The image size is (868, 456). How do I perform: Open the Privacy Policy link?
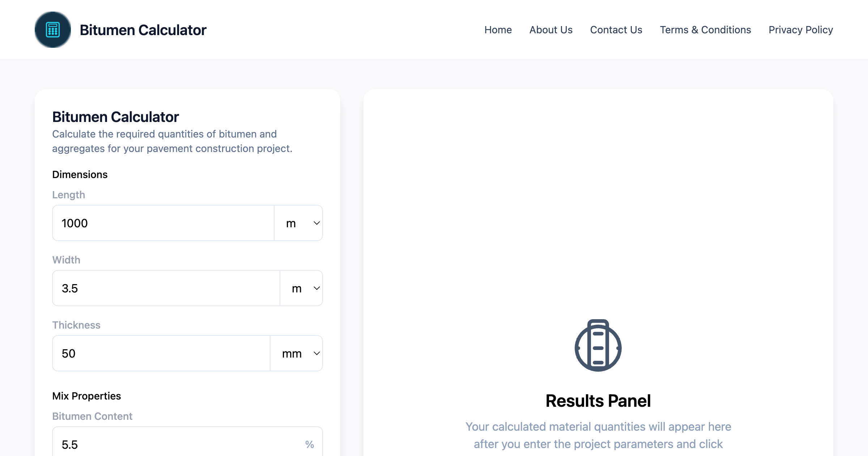click(801, 30)
